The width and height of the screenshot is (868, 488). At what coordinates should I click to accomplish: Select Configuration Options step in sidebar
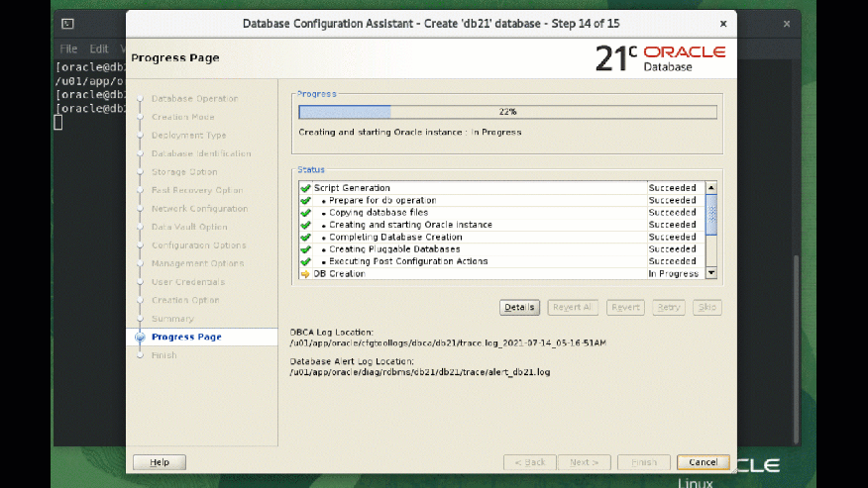point(199,245)
